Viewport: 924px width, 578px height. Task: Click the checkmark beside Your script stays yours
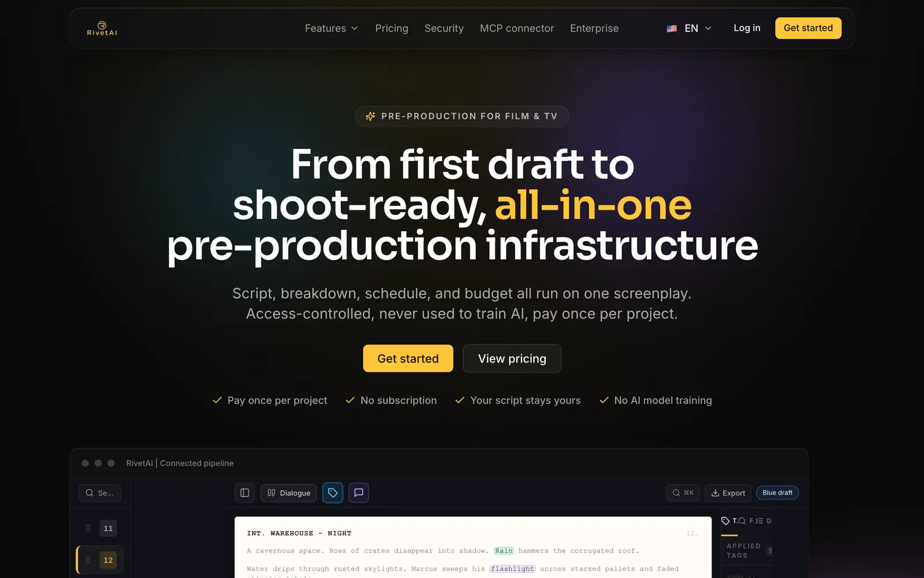tap(460, 400)
